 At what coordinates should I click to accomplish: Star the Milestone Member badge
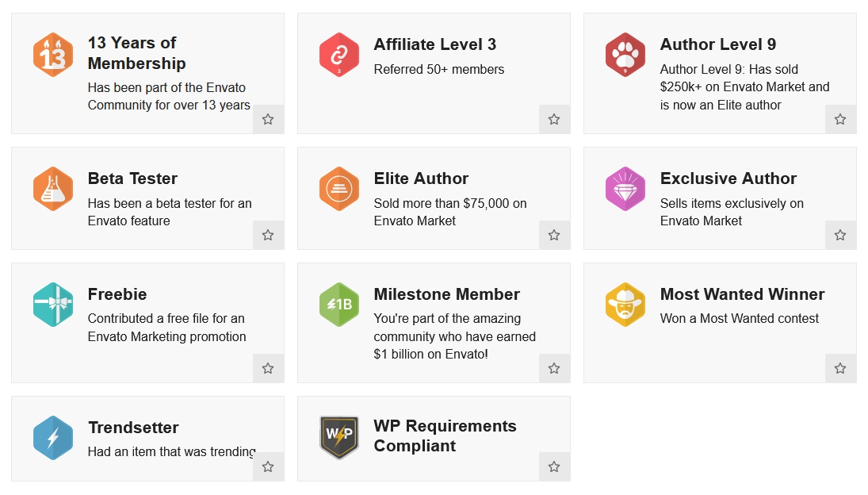[554, 368]
